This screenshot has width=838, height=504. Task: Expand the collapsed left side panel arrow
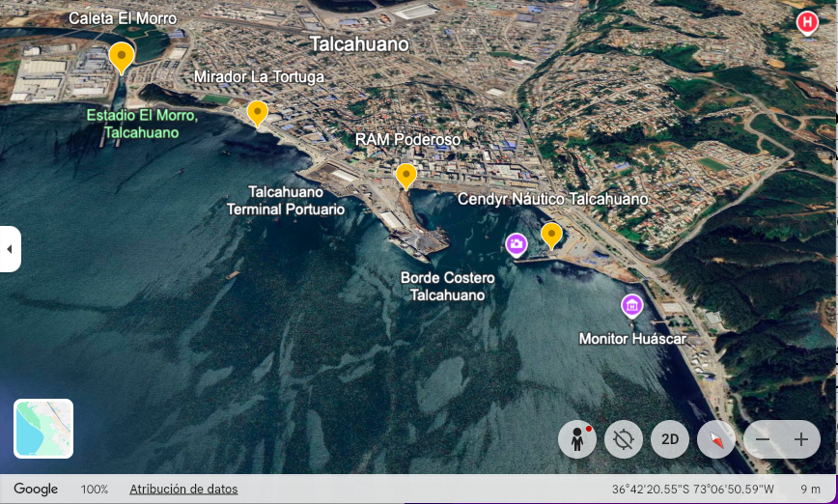coord(10,249)
